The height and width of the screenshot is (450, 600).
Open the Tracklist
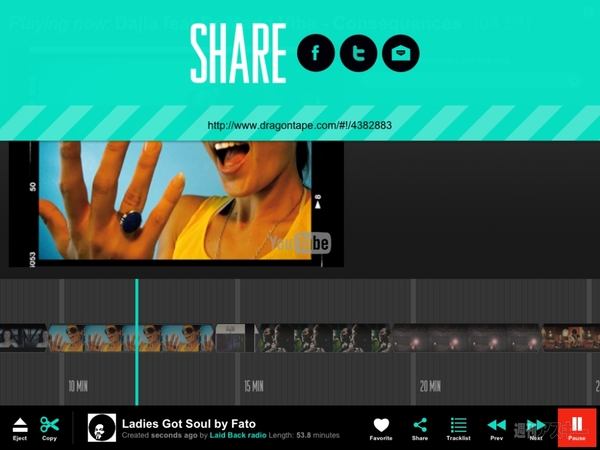pos(458,428)
